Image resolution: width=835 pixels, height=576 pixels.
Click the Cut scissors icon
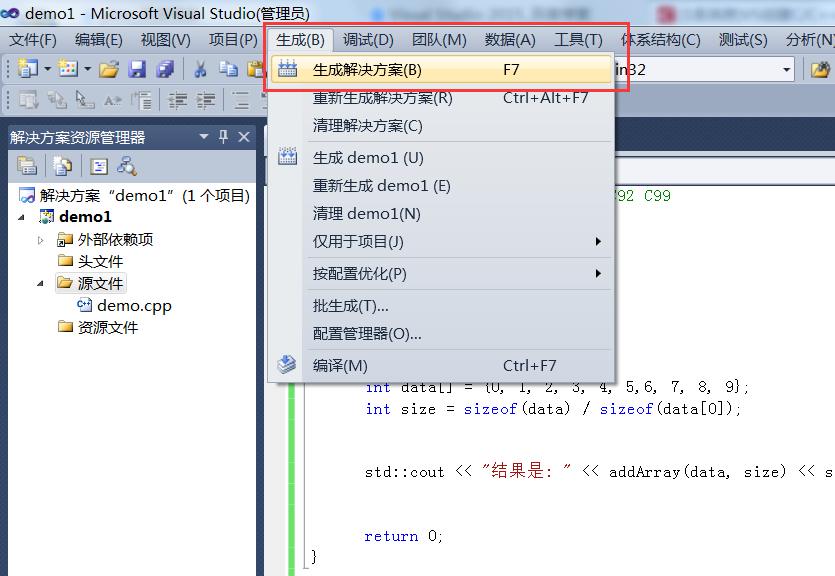(200, 69)
